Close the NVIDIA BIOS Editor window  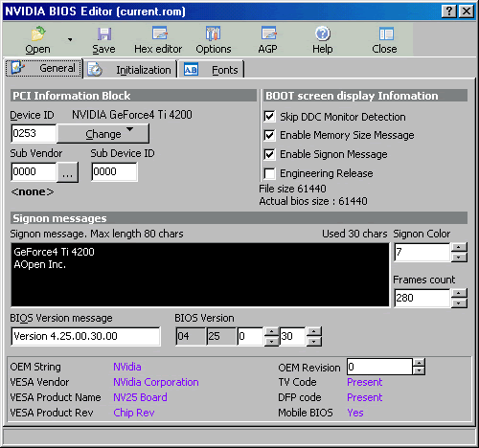click(467, 11)
